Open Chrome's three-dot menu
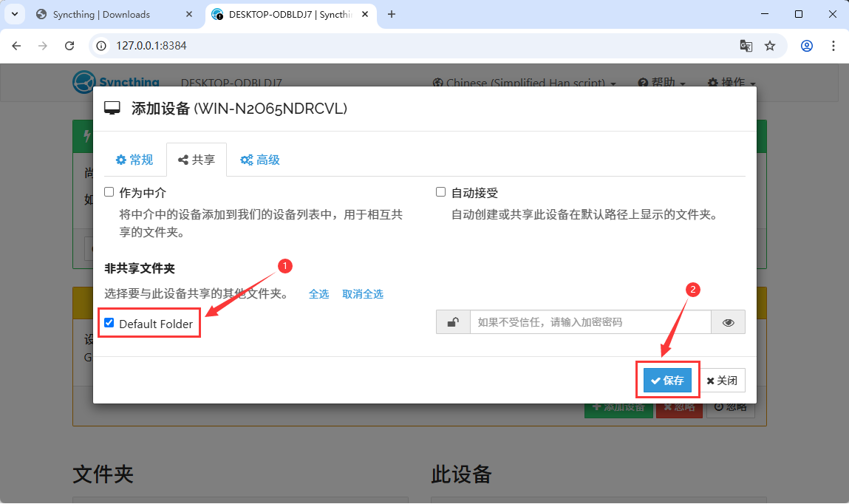This screenshot has height=504, width=849. click(x=833, y=46)
